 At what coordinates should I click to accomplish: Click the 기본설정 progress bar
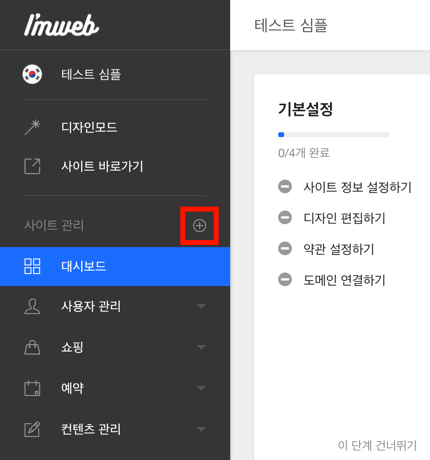333,135
